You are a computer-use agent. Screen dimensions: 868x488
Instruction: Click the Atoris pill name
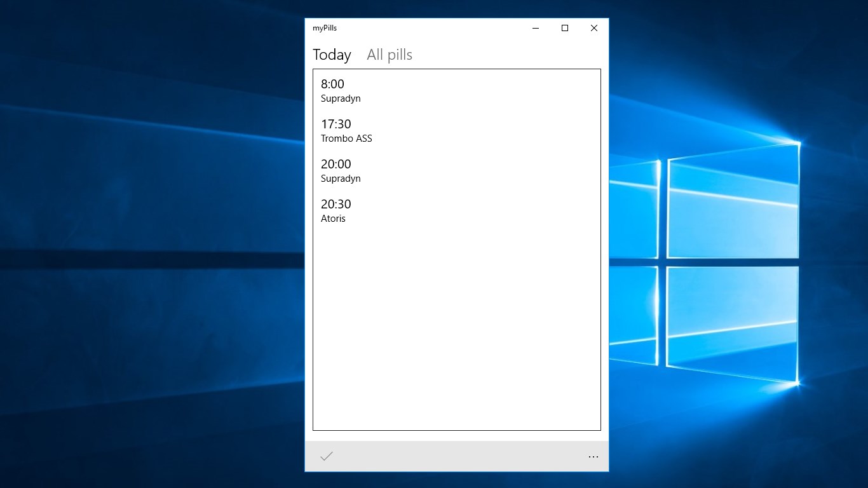pyautogui.click(x=333, y=219)
